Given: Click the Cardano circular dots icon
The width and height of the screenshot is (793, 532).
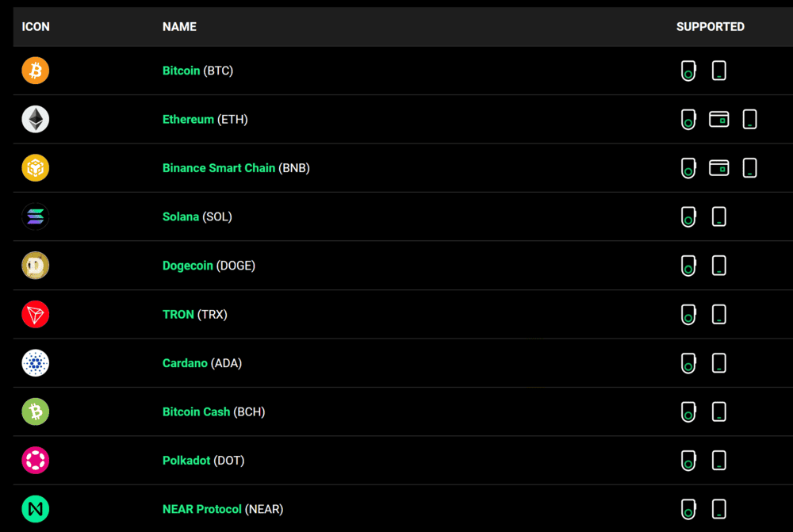Looking at the screenshot, I should (x=35, y=363).
